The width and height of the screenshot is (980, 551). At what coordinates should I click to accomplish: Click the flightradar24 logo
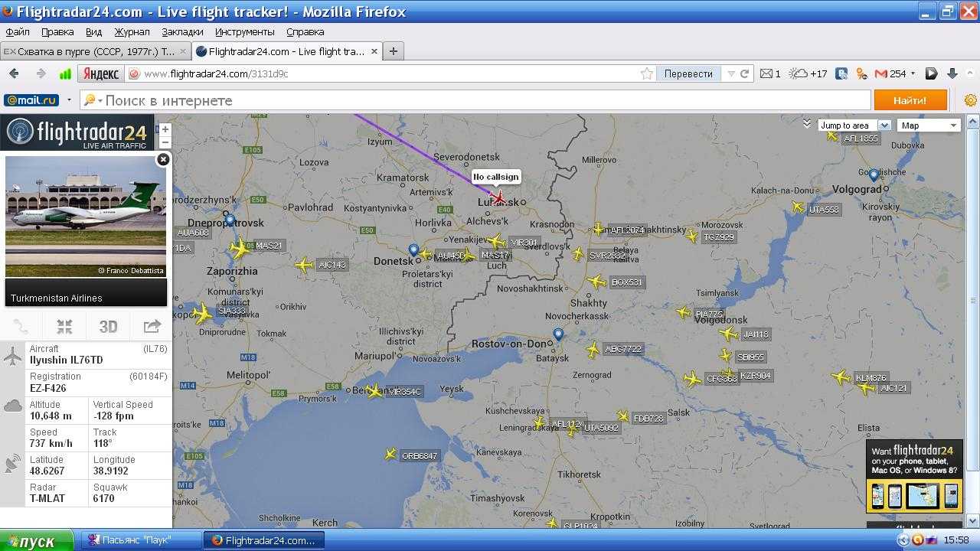tap(77, 132)
